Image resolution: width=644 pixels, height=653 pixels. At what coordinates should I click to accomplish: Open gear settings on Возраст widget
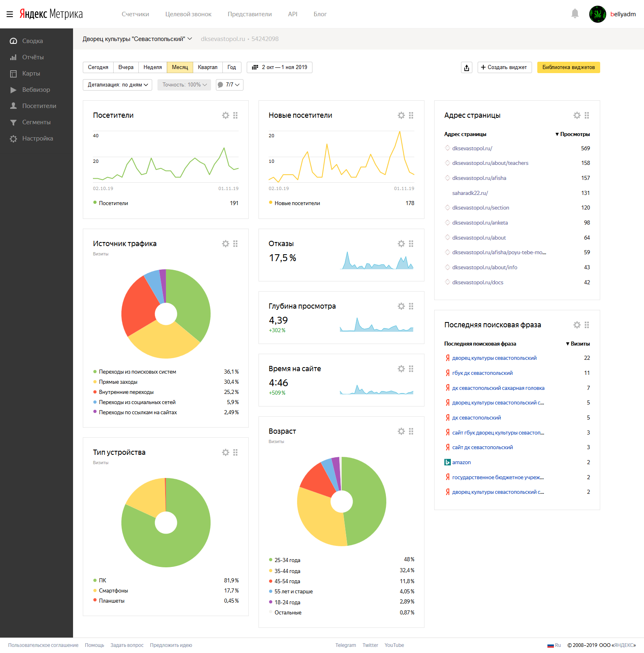401,431
